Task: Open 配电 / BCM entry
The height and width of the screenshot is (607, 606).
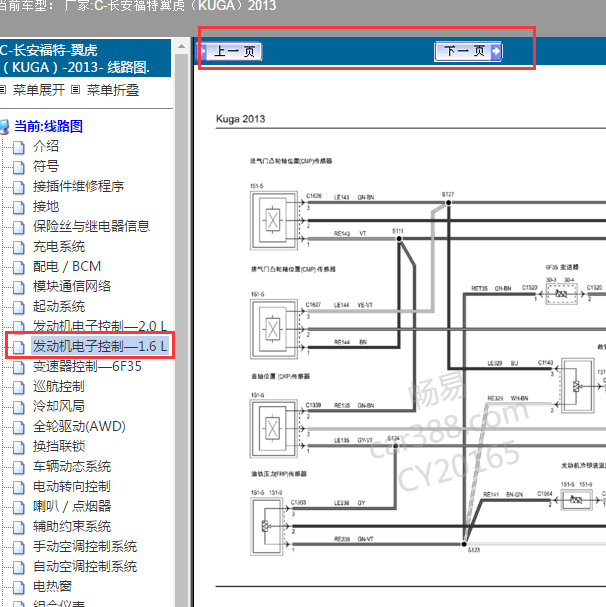Action: [67, 267]
